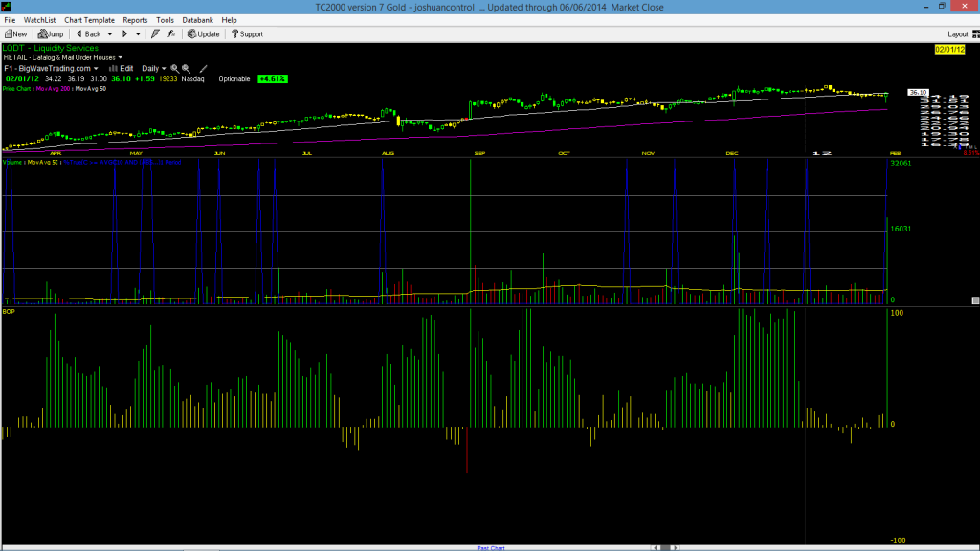Click the Price Chart legend label

coord(17,89)
